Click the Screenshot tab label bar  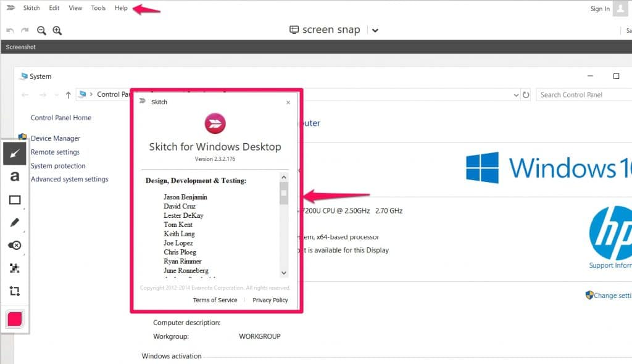coord(20,47)
